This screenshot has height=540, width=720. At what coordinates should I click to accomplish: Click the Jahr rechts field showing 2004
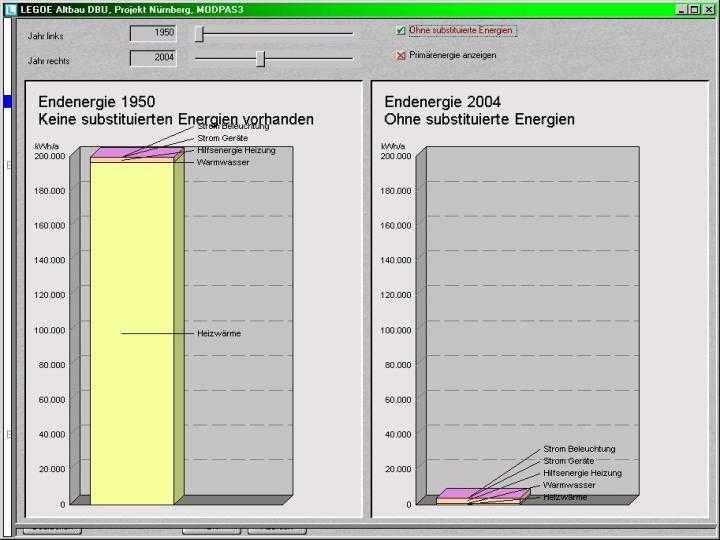(x=153, y=58)
